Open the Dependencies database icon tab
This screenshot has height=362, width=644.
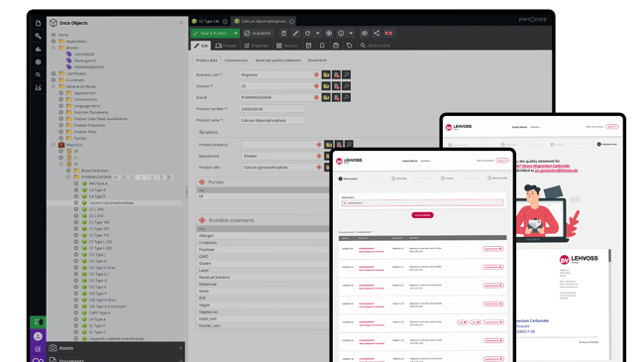(x=336, y=46)
